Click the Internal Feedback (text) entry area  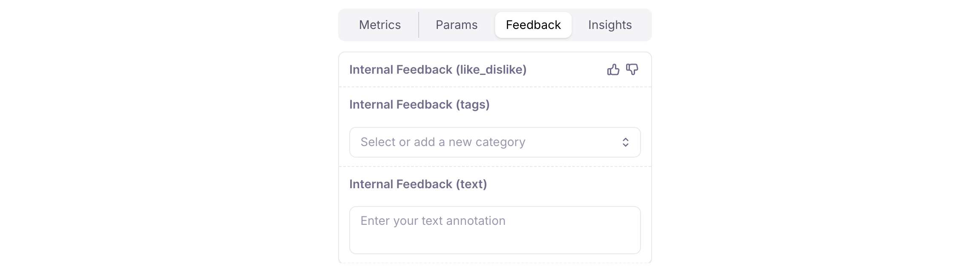click(x=494, y=230)
